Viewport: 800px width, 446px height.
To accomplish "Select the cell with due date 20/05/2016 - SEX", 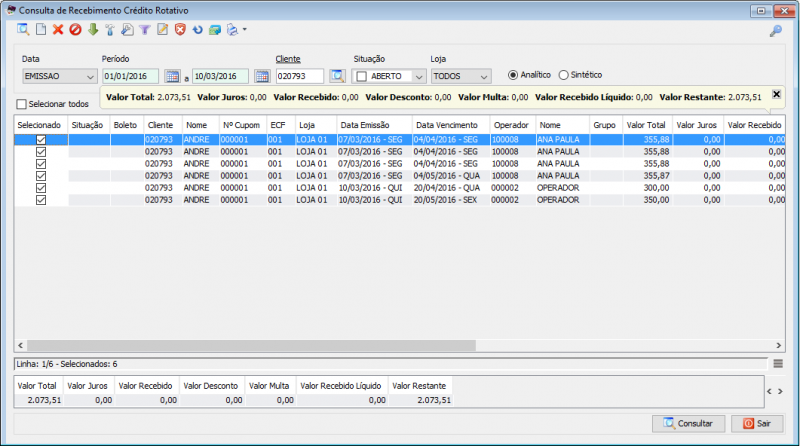I will (451, 200).
